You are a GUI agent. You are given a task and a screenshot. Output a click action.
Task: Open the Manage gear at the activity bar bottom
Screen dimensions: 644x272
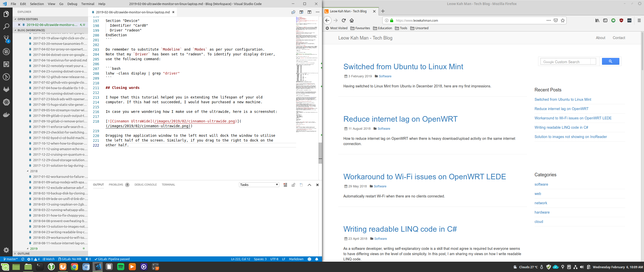pos(6,250)
